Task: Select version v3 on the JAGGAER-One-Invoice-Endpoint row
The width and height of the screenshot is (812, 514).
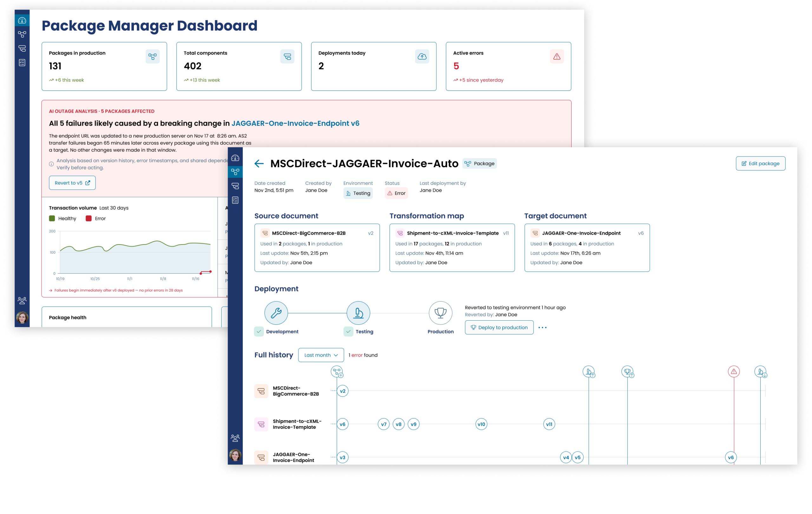Action: [343, 457]
